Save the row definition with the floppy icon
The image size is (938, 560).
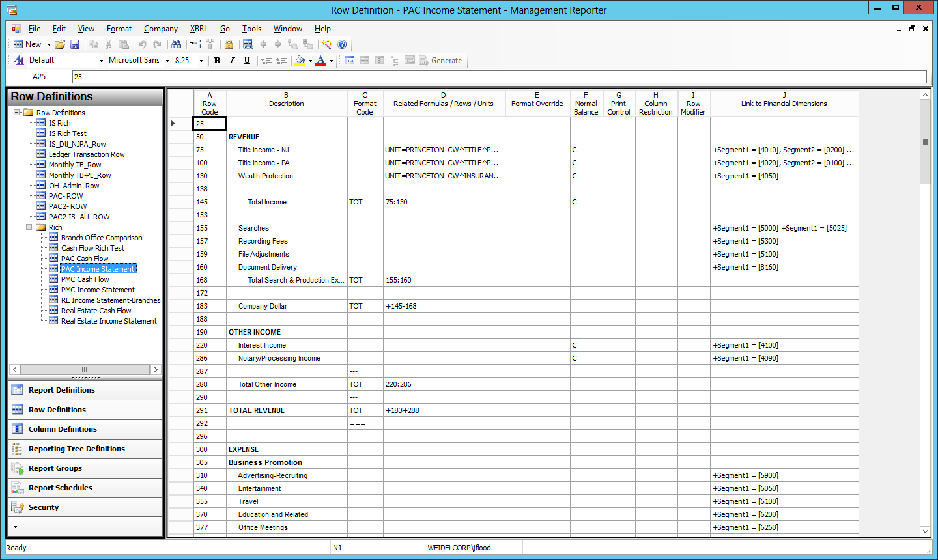[x=75, y=44]
